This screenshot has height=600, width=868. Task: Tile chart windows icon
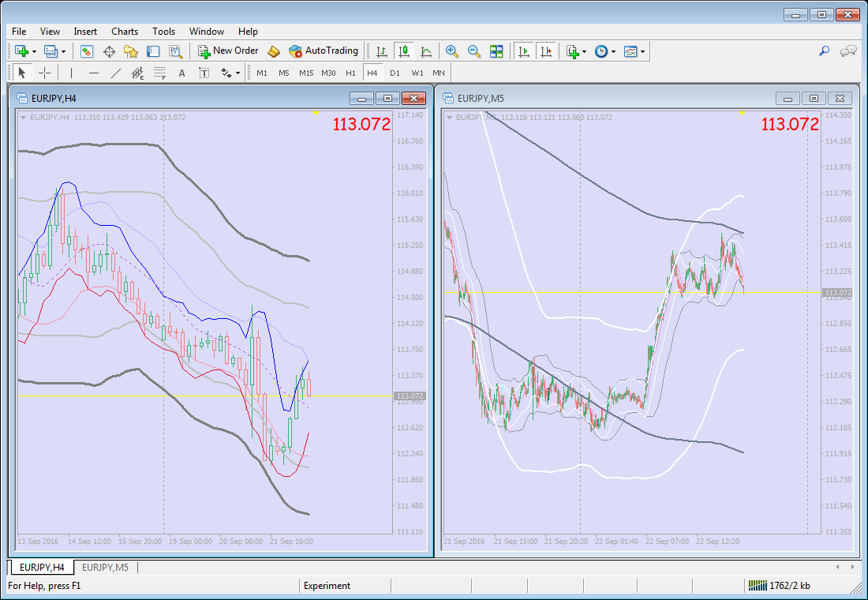tap(496, 51)
